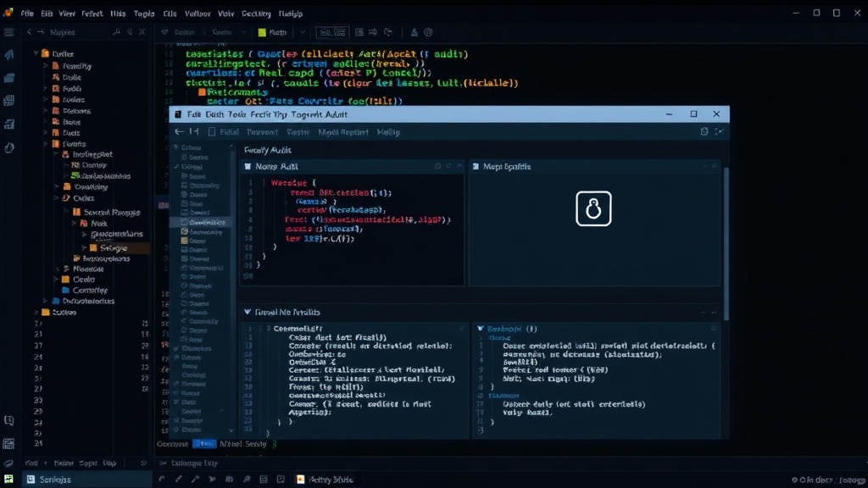Open the 'Mepd Repfart' tab in audit window
868x488 pixels.
tap(343, 131)
